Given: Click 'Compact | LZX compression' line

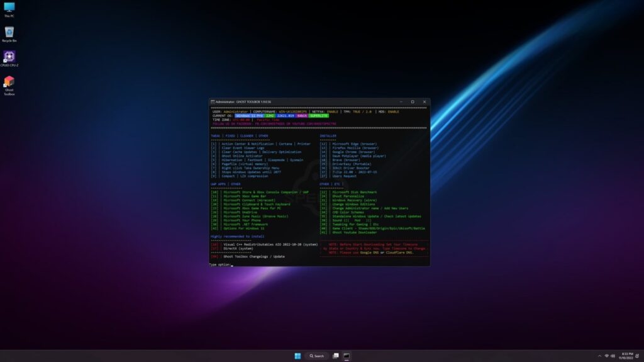Looking at the screenshot, I should pos(240,176).
